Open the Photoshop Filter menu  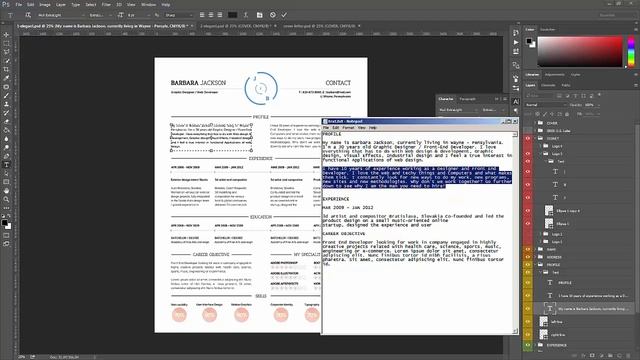106,4
